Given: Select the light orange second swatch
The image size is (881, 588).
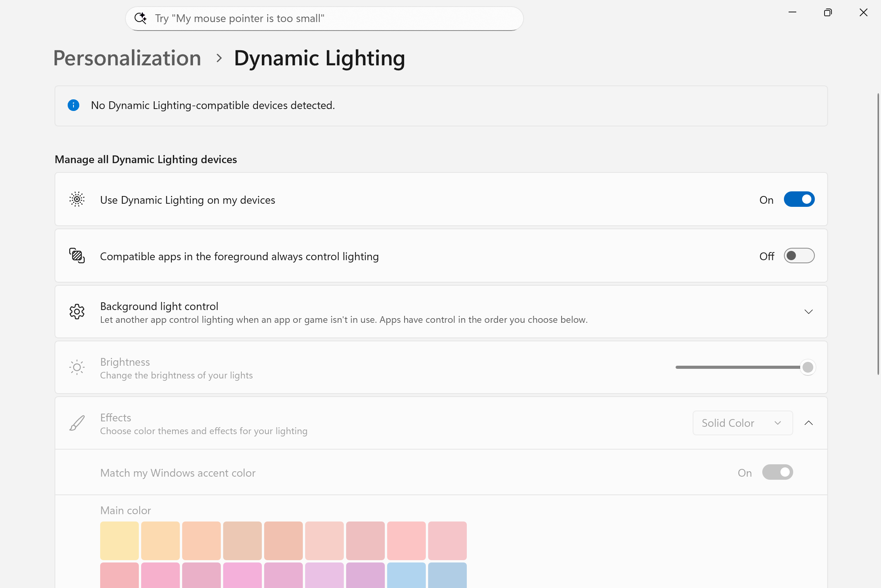Looking at the screenshot, I should 160,540.
